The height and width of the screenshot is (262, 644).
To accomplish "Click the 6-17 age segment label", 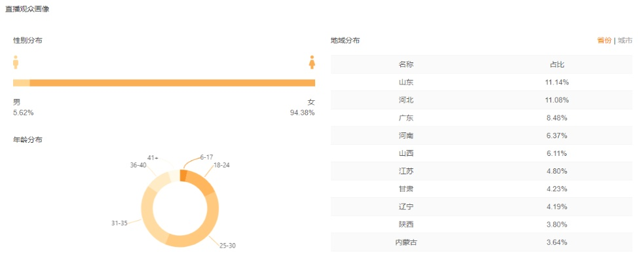I will click(x=206, y=157).
